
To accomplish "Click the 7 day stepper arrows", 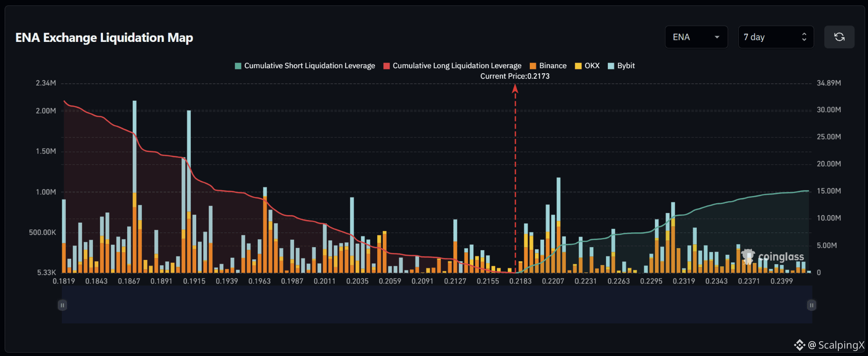I will click(804, 37).
